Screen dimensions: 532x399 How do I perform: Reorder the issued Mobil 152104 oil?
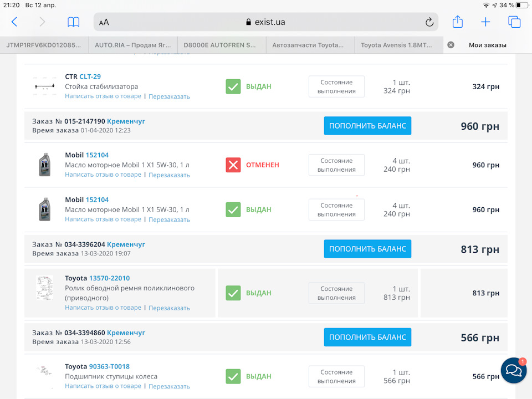click(170, 220)
